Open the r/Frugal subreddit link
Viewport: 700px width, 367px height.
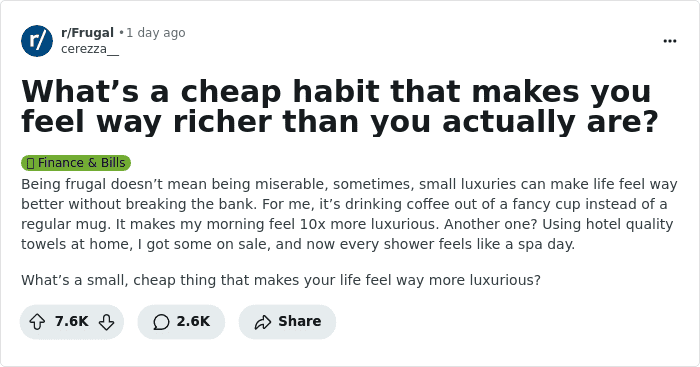tap(88, 33)
